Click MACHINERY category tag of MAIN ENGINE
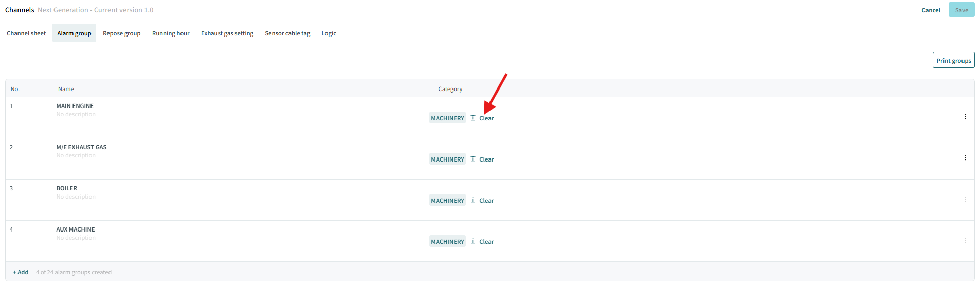The image size is (980, 302). coord(447,118)
